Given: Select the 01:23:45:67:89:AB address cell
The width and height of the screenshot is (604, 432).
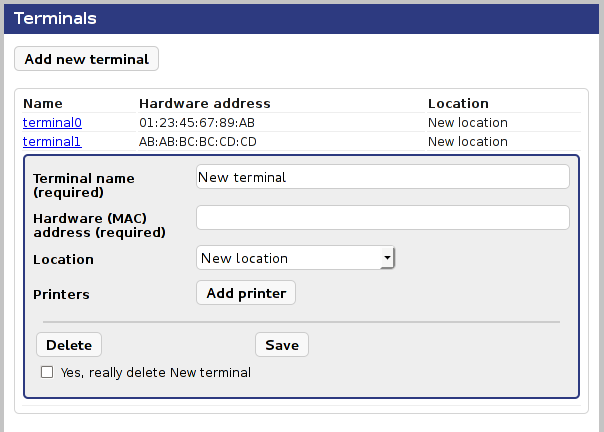Looking at the screenshot, I should point(197,123).
